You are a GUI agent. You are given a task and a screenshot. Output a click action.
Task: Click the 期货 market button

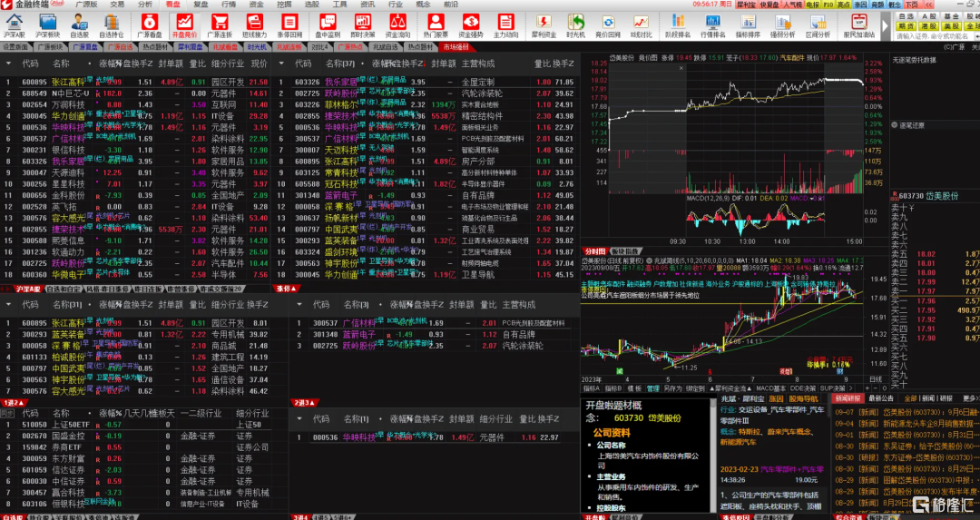(906, 27)
